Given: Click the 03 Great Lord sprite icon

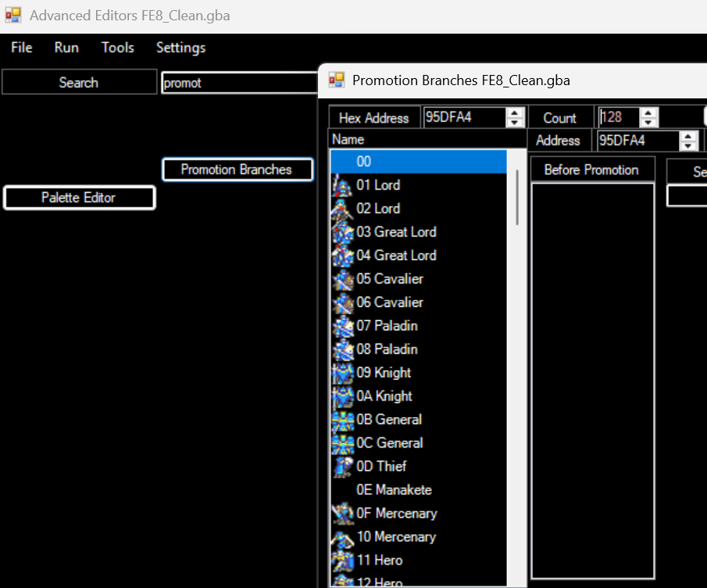Looking at the screenshot, I should [343, 232].
